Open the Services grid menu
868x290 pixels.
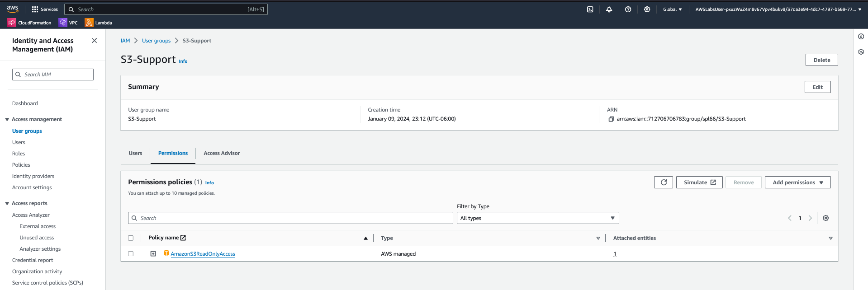(44, 9)
